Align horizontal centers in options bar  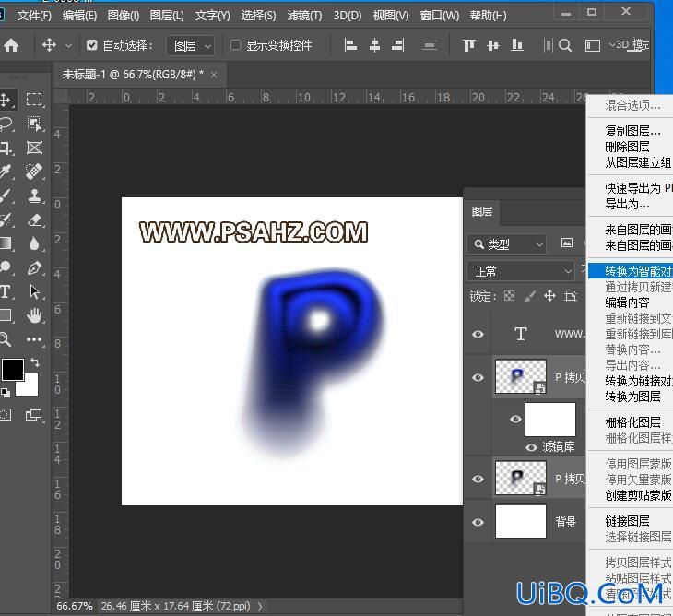coord(374,45)
